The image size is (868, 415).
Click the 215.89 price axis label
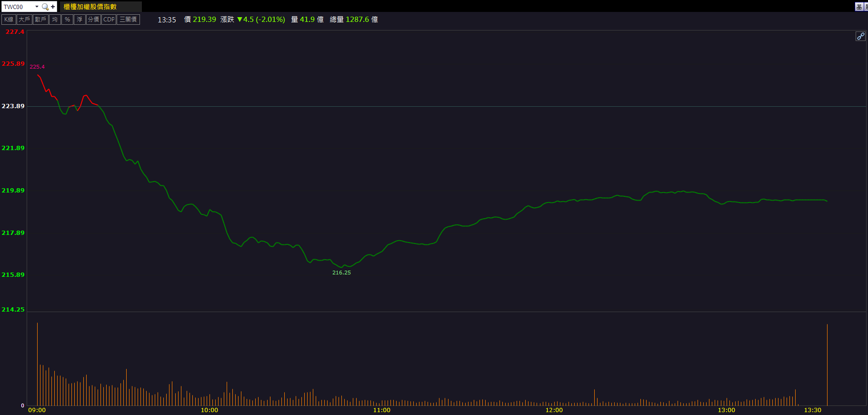[13, 274]
